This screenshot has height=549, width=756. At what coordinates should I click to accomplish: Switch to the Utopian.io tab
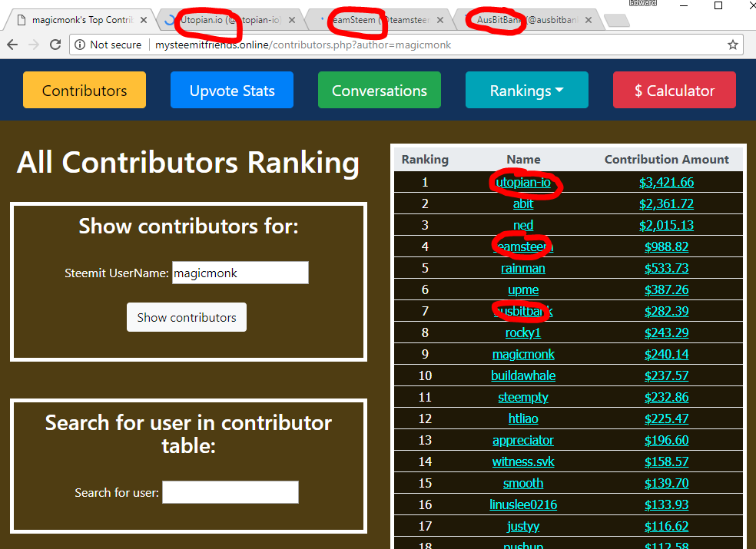[x=230, y=20]
